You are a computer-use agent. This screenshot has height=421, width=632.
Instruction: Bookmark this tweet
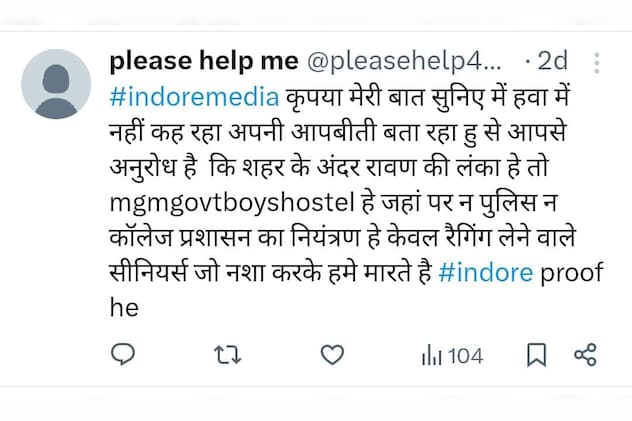point(537,354)
